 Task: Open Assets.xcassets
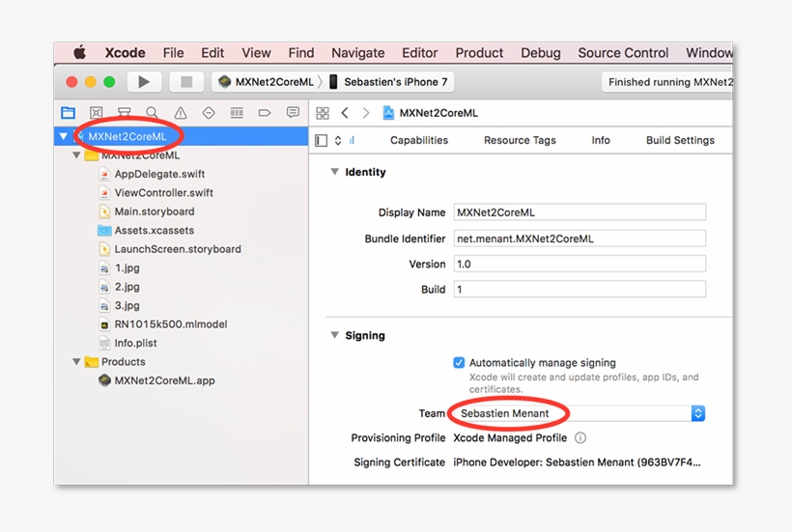click(x=155, y=230)
